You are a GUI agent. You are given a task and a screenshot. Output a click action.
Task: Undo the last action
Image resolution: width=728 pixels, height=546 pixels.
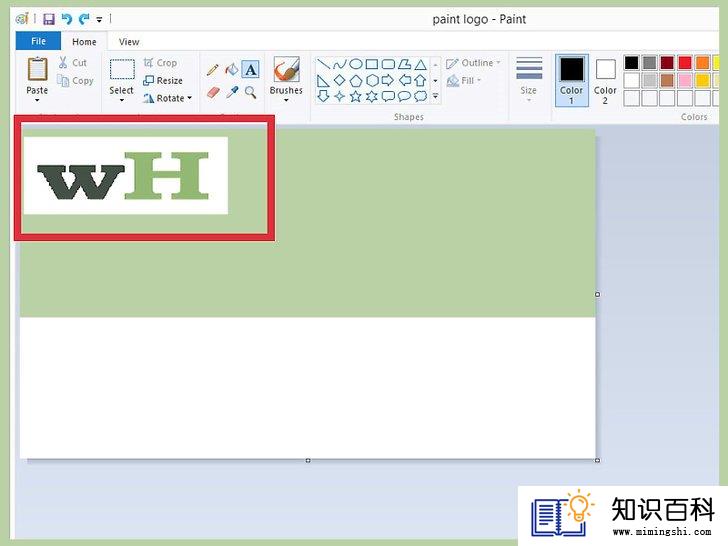click(x=67, y=19)
